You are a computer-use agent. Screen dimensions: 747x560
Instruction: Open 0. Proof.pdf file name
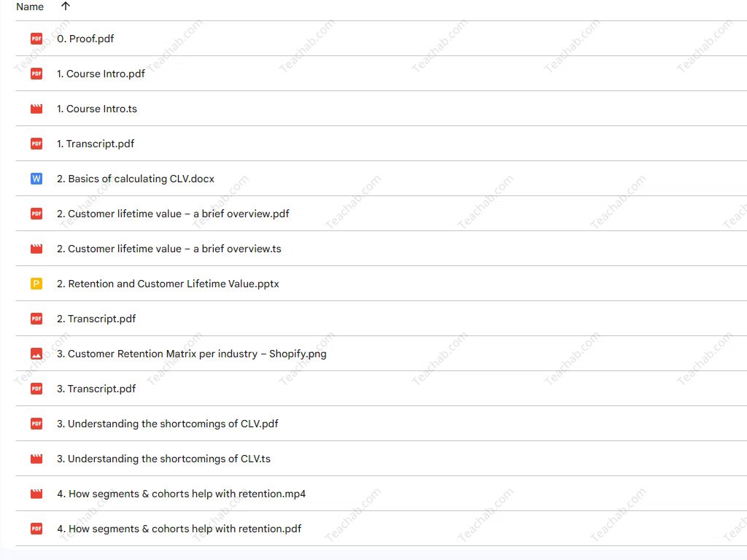pyautogui.click(x=85, y=39)
